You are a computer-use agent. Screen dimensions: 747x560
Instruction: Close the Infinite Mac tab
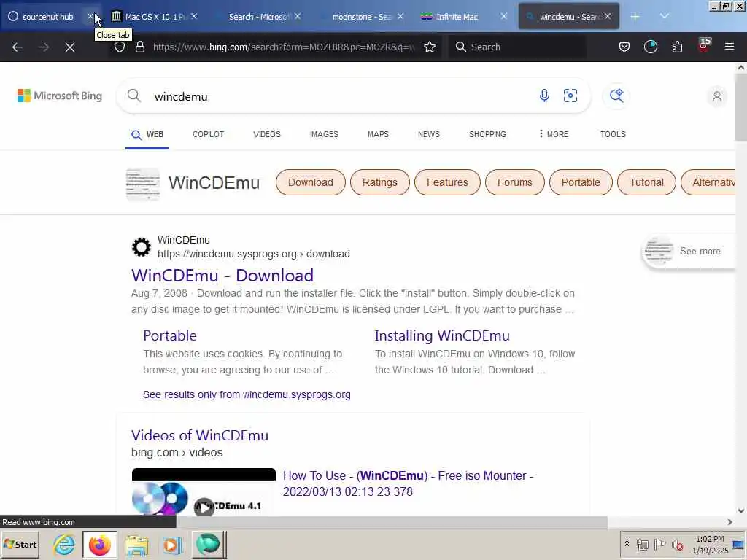point(503,17)
